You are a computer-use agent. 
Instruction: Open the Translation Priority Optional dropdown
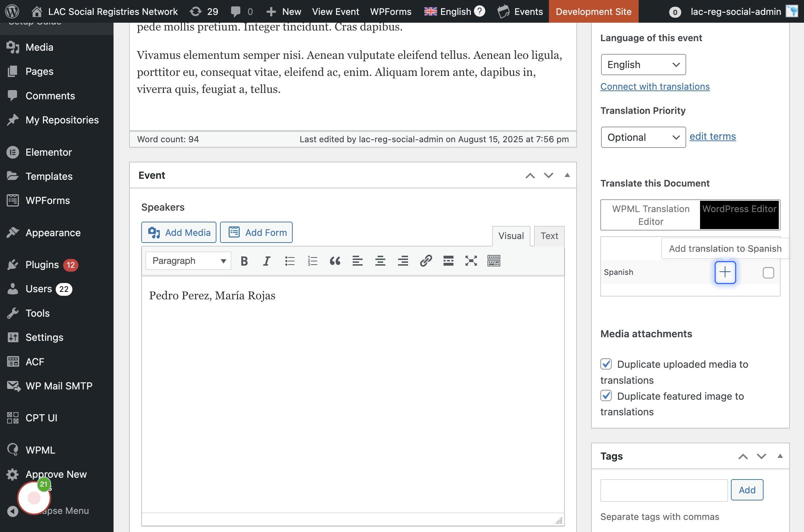[x=643, y=137]
